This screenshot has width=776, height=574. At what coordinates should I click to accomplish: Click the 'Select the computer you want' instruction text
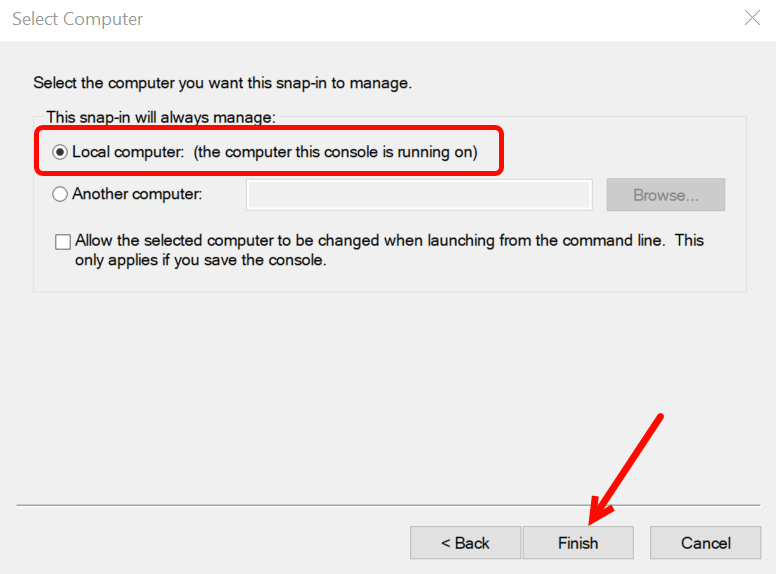pos(222,82)
